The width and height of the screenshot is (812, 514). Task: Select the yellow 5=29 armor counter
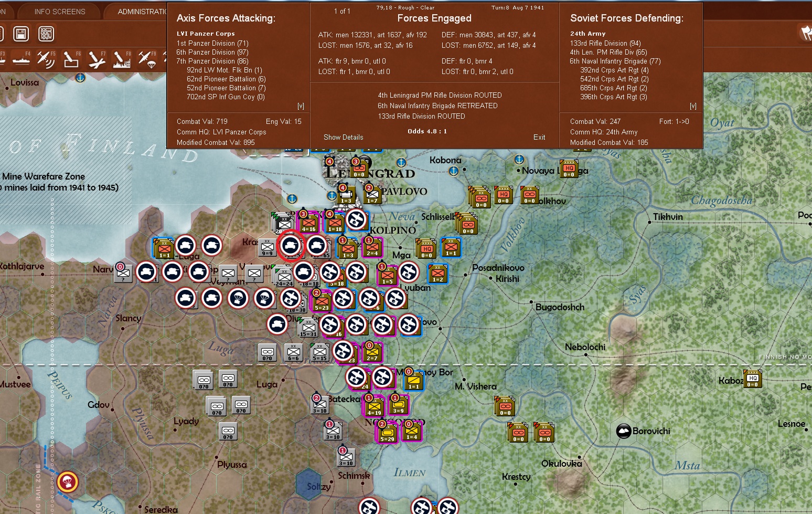point(387,433)
